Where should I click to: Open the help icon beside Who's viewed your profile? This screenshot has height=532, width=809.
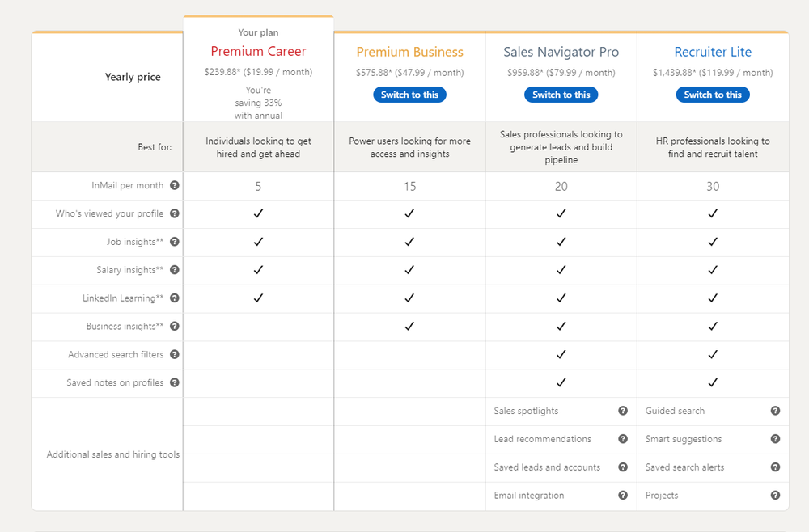click(175, 213)
